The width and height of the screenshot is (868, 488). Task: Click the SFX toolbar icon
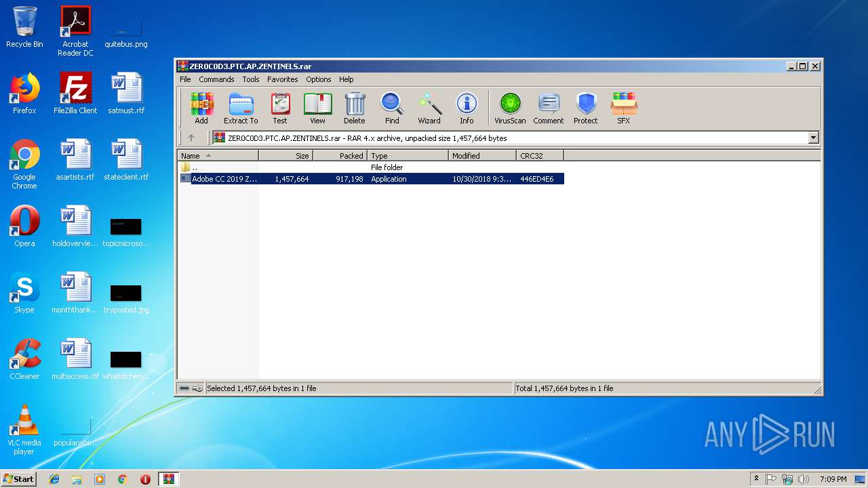[x=623, y=108]
